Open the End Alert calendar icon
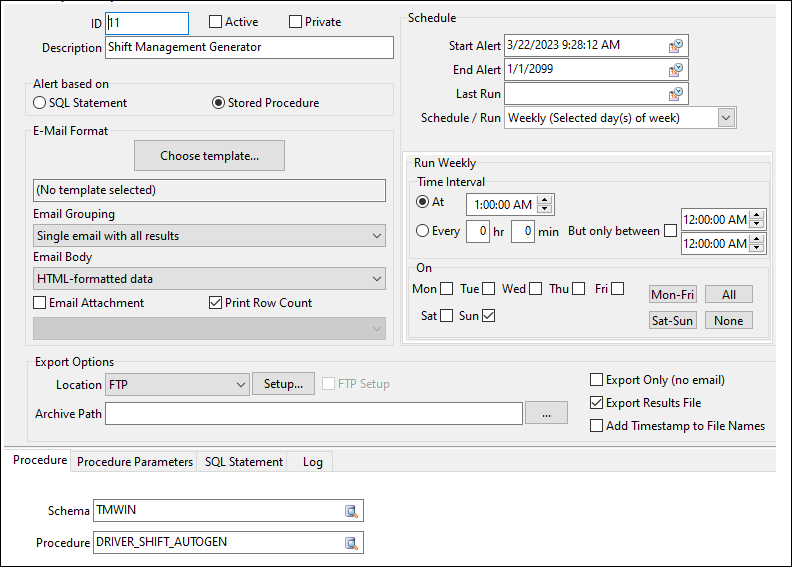Screen dimensions: 792x567 tap(676, 69)
